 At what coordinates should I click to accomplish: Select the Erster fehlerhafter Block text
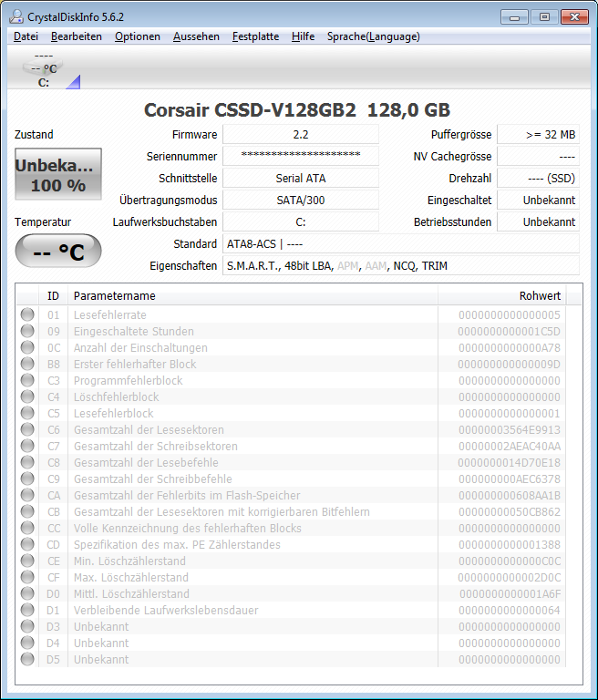(135, 365)
